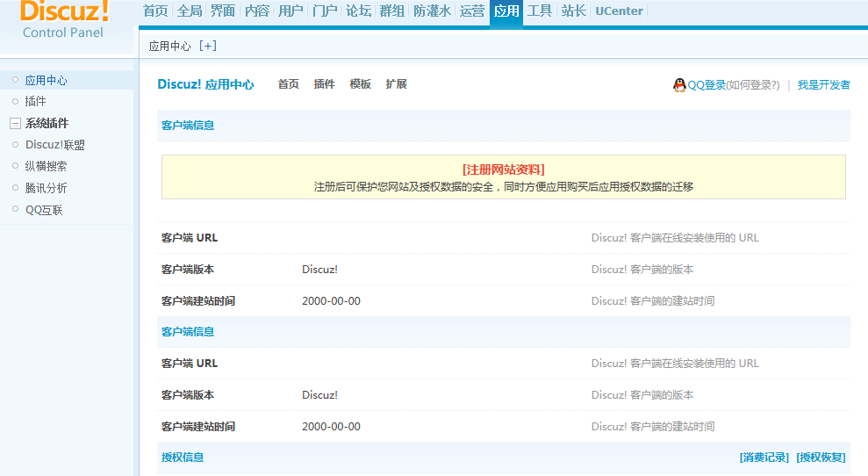Open the 站长 top navigation menu
The image size is (868, 476).
coord(573,11)
